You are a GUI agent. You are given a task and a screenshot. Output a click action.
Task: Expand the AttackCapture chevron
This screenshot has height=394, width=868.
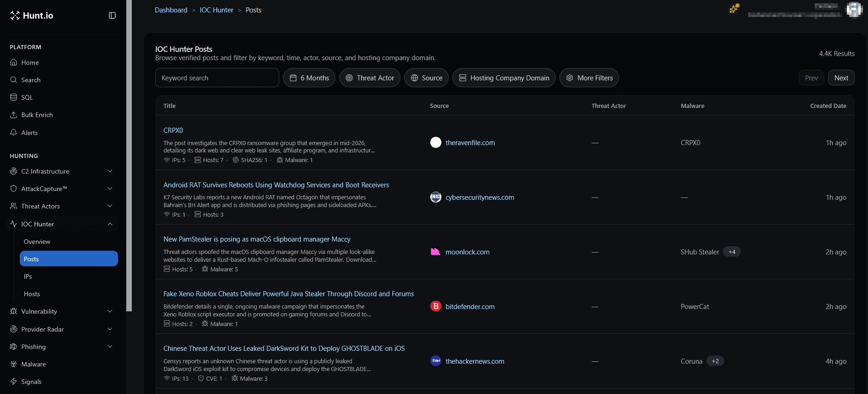point(110,189)
